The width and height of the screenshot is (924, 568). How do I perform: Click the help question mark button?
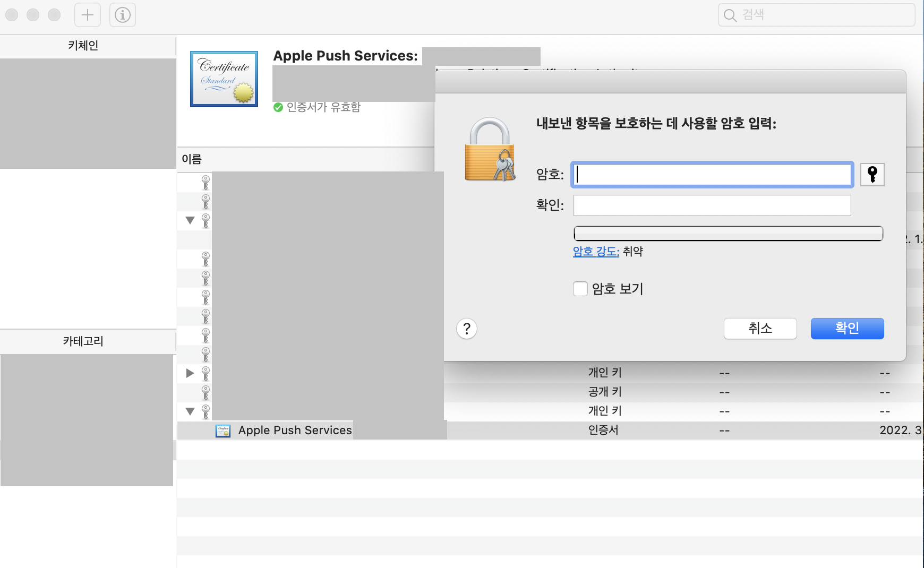[467, 329]
